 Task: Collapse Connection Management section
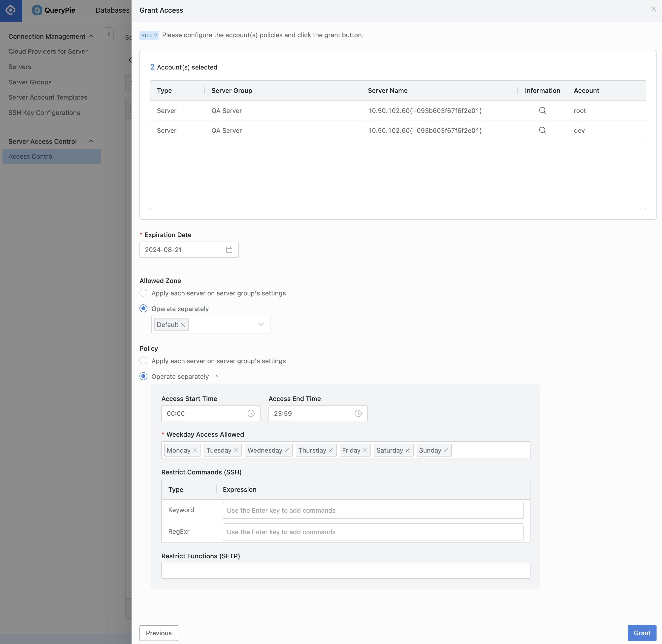tap(91, 36)
